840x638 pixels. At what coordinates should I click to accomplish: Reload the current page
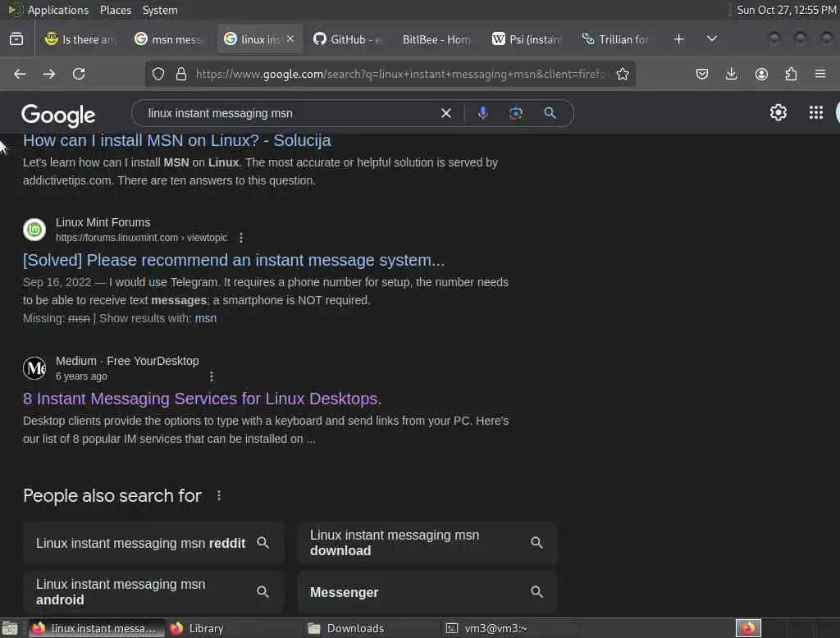79,74
